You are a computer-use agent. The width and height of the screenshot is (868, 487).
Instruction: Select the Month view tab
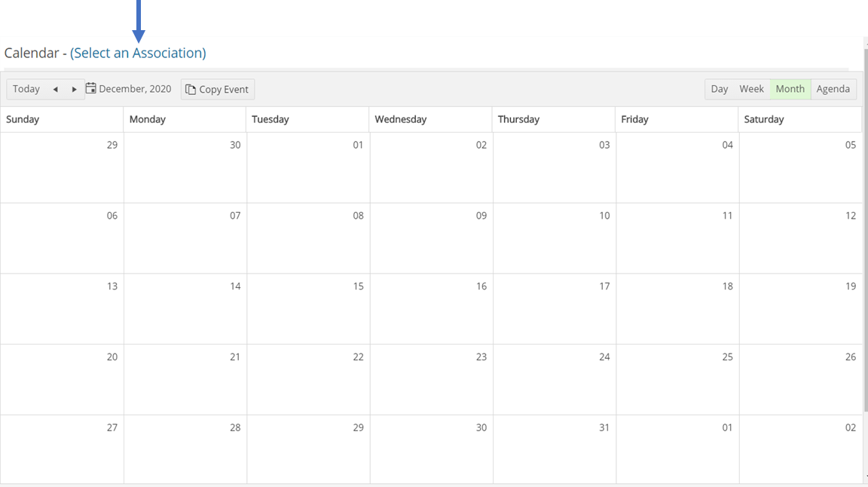click(x=790, y=89)
